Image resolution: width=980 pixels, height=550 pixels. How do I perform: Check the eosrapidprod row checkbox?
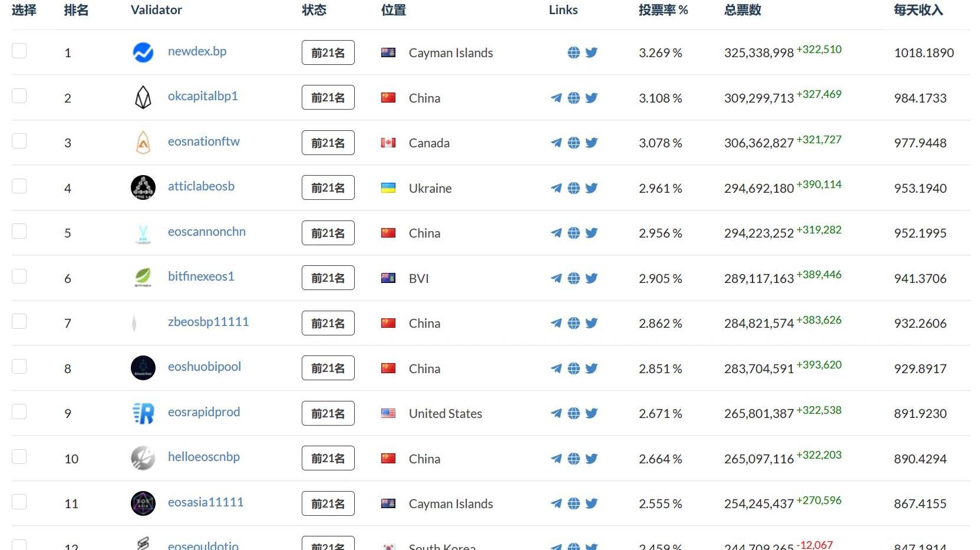(x=19, y=411)
